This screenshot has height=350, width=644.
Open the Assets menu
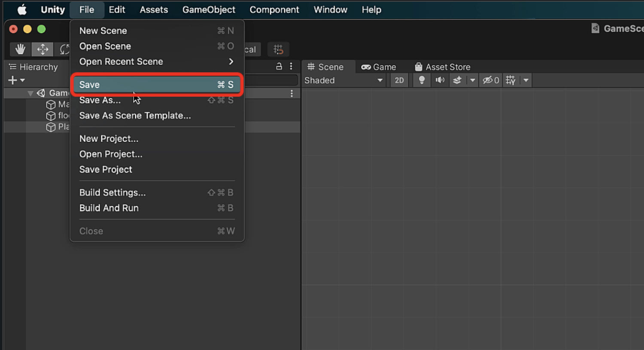(154, 9)
